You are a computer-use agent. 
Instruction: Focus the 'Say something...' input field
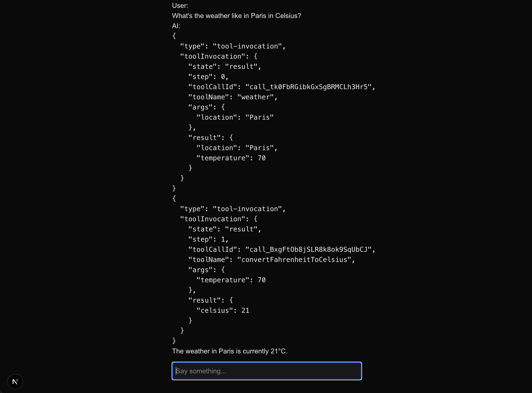tap(267, 371)
